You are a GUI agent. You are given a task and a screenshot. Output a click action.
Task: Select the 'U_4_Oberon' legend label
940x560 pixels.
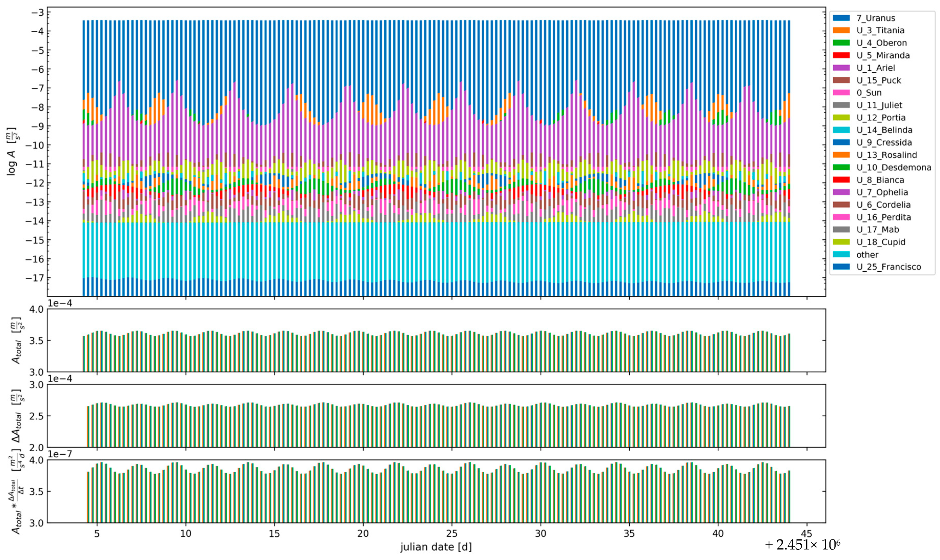(x=881, y=43)
